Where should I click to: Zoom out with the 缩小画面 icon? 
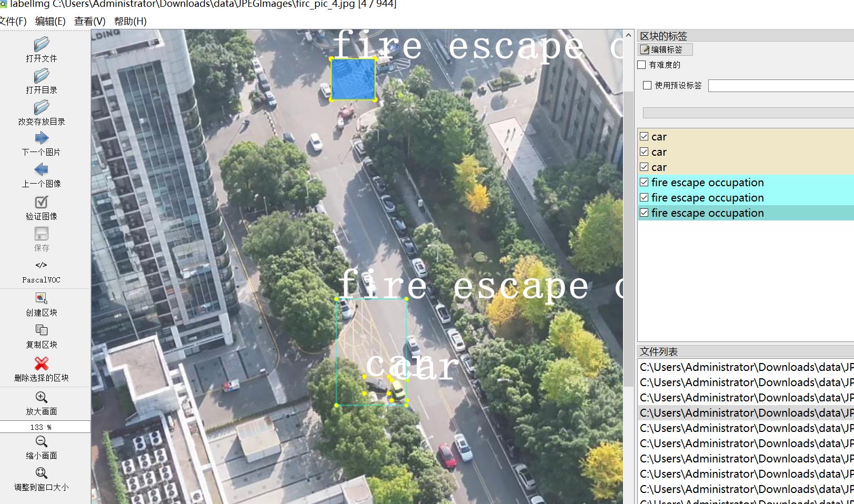click(x=41, y=441)
